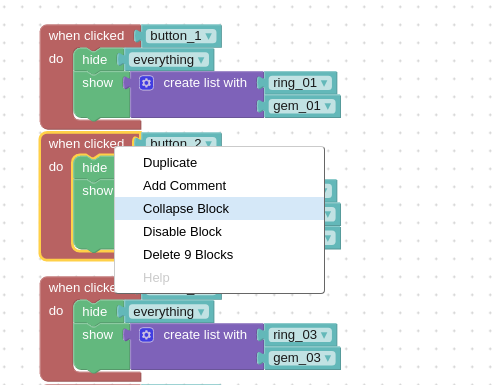Select the first 'when clicked' event block
Viewport: 502px width, 385px height.
pyautogui.click(x=86, y=36)
